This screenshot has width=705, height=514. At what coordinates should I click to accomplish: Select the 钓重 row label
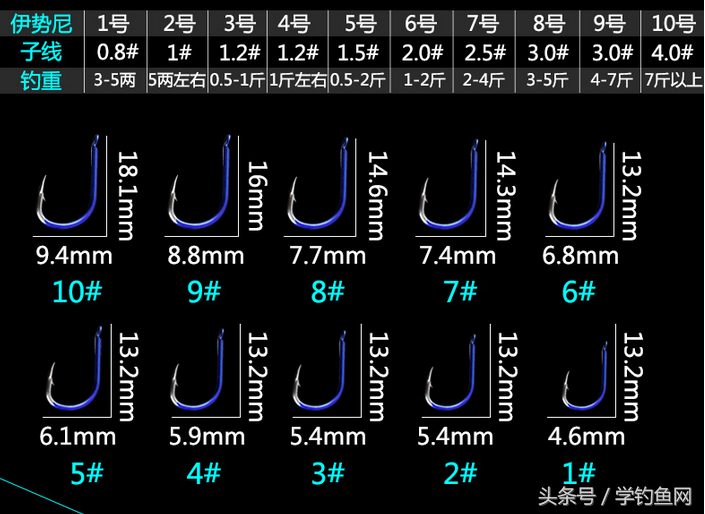(41, 81)
